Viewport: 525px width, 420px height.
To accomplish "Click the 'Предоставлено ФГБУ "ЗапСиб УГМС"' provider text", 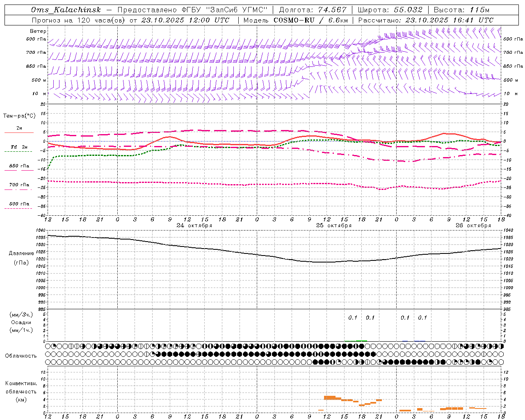I will click(192, 10).
